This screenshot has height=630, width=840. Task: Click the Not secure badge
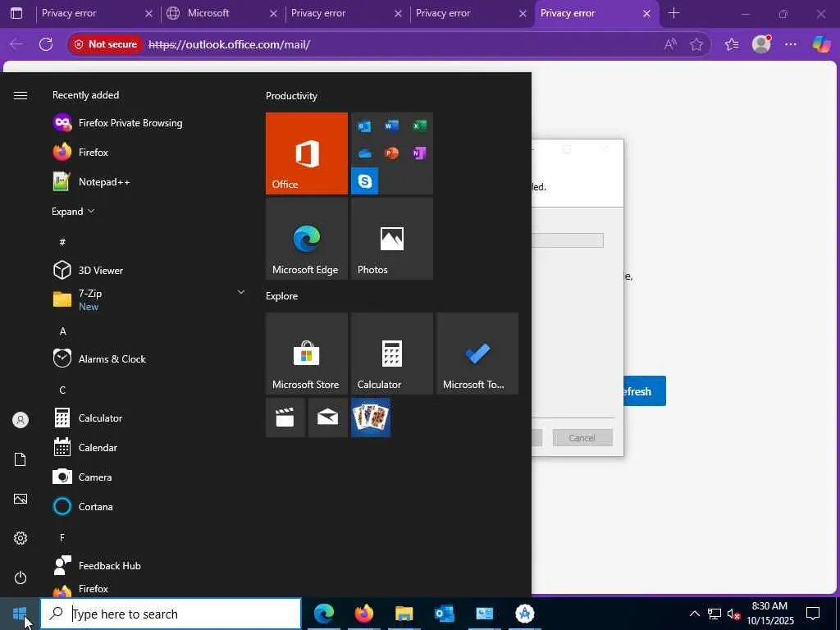click(106, 44)
